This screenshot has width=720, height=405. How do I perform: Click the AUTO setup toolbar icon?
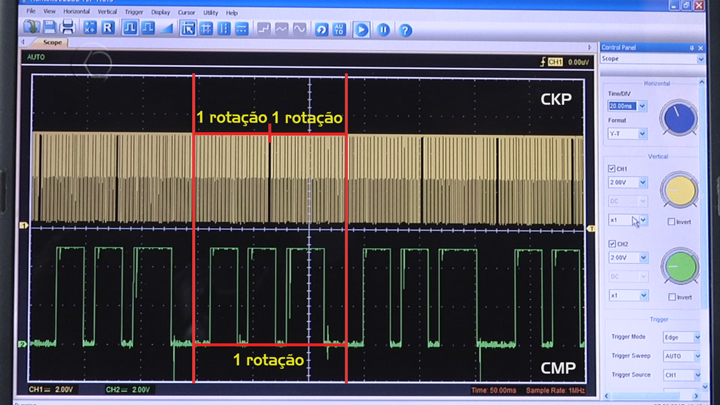tap(340, 29)
